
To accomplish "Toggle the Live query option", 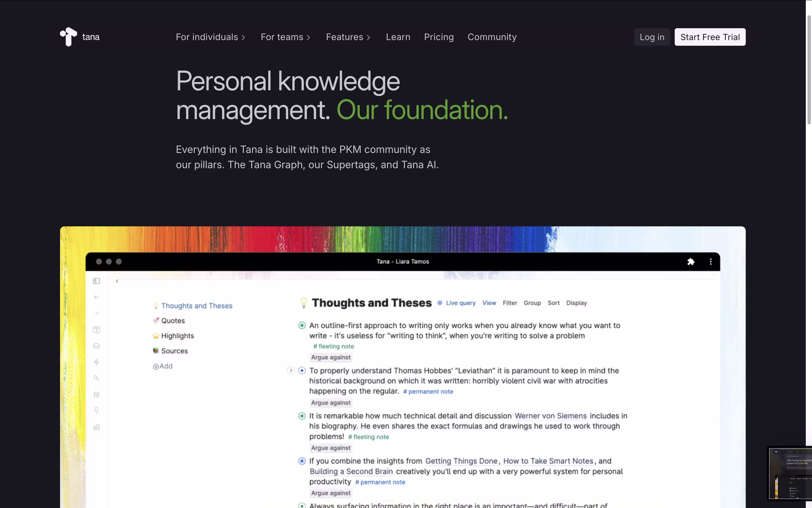I will tap(457, 303).
